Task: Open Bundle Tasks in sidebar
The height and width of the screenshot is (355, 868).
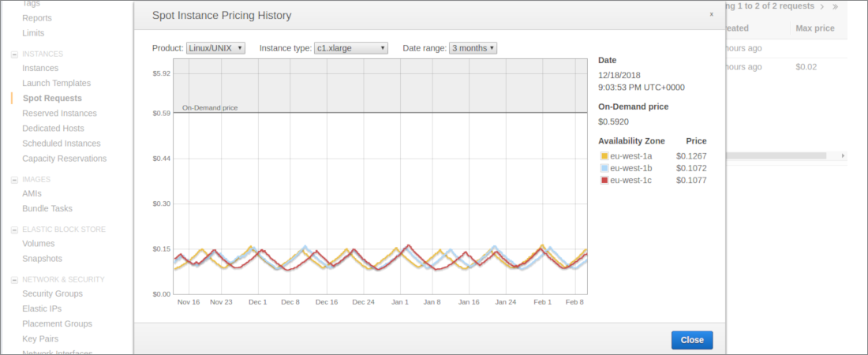Action: (x=47, y=209)
